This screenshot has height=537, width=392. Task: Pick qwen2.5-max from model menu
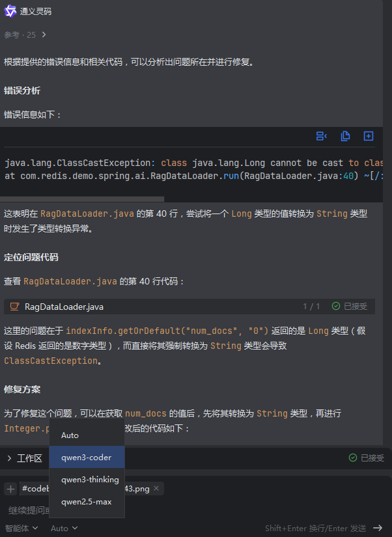(x=86, y=502)
